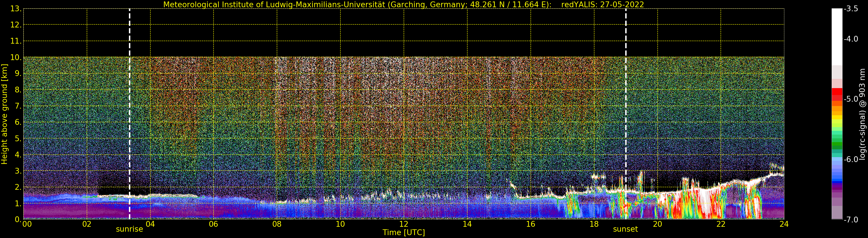Click height tick label '7.'

point(18,106)
